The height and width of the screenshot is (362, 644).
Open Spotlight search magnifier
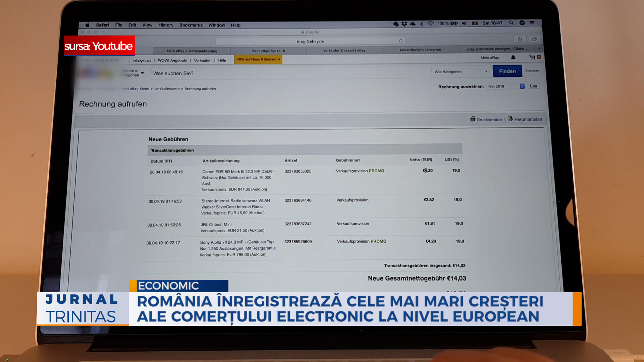[511, 23]
